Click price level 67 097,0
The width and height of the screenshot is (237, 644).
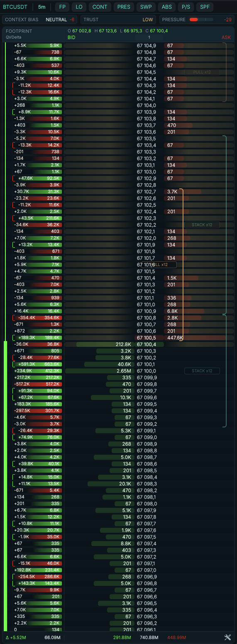click(x=147, y=570)
